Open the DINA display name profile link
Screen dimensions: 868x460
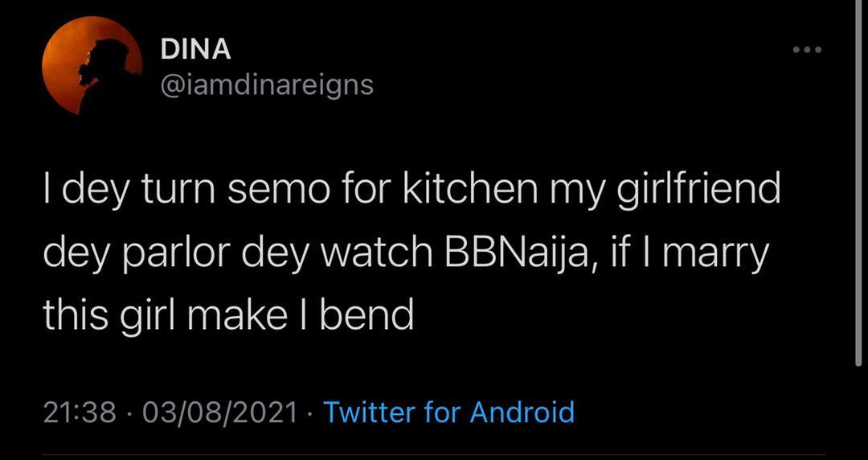click(x=196, y=49)
